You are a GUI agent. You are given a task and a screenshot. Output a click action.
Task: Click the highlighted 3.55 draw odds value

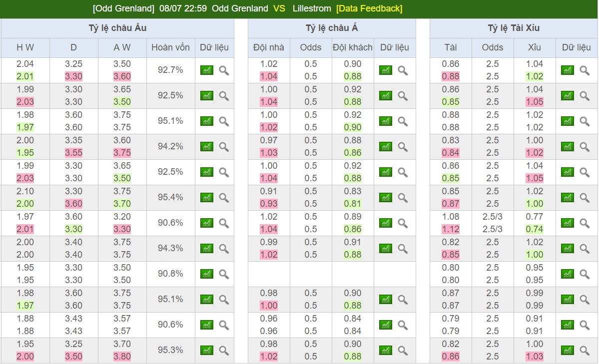pos(73,153)
